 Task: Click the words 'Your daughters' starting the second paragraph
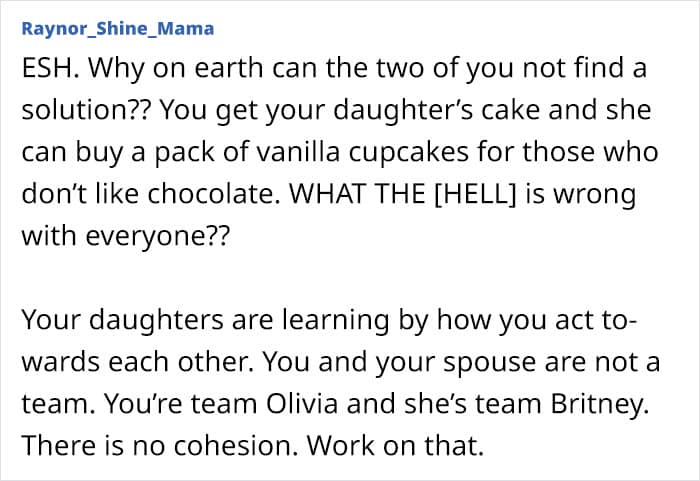pos(123,320)
